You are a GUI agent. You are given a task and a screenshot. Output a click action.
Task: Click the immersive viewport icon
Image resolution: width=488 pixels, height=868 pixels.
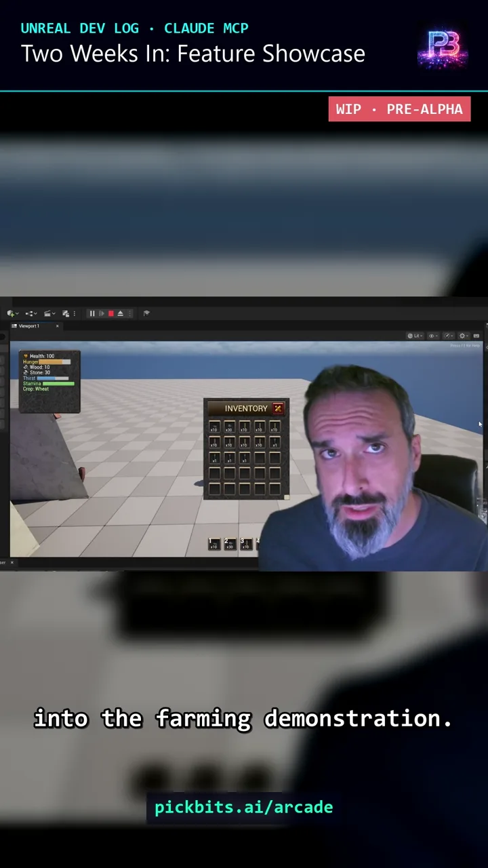coord(476,336)
